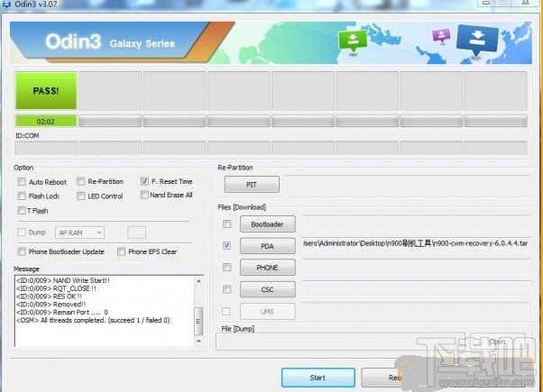The width and height of the screenshot is (543, 392).
Task: Click the Reset button
Action: (395, 378)
